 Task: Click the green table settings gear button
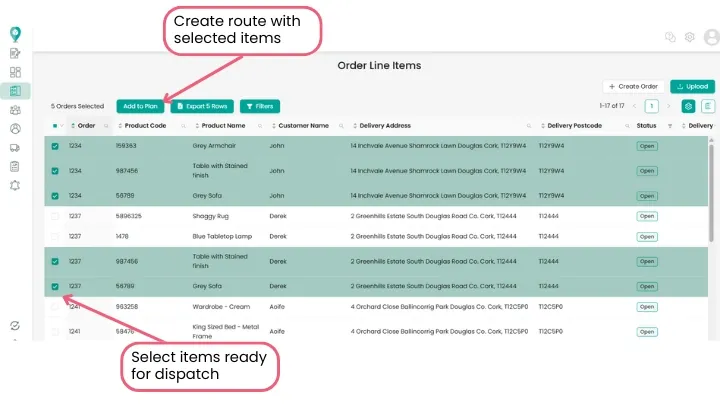(688, 106)
